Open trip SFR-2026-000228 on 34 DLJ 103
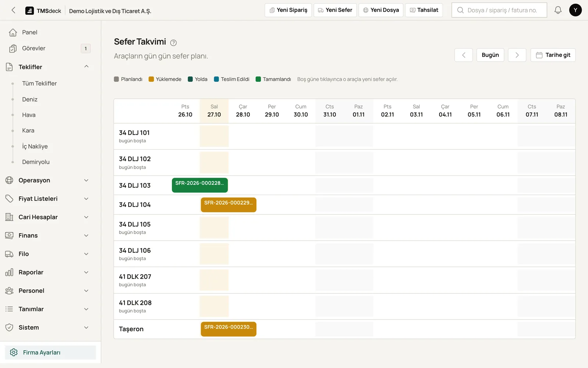Viewport: 588px width, 368px height. (200, 185)
